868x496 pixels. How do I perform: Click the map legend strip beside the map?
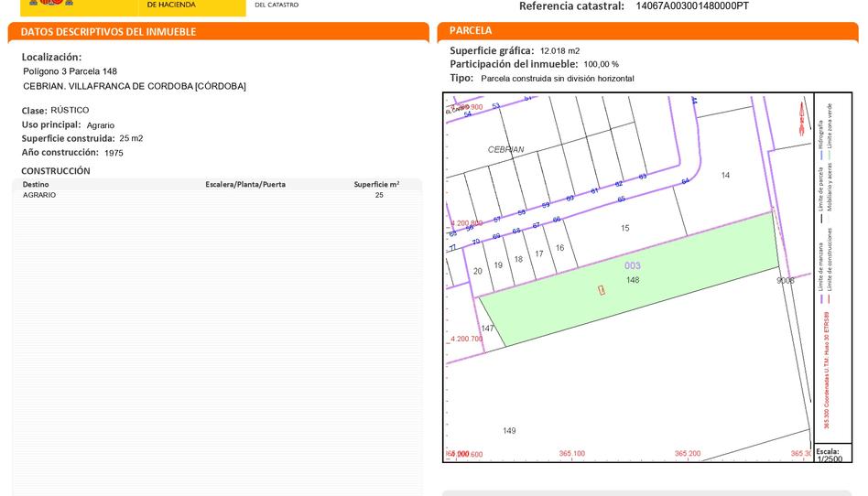click(x=829, y=265)
